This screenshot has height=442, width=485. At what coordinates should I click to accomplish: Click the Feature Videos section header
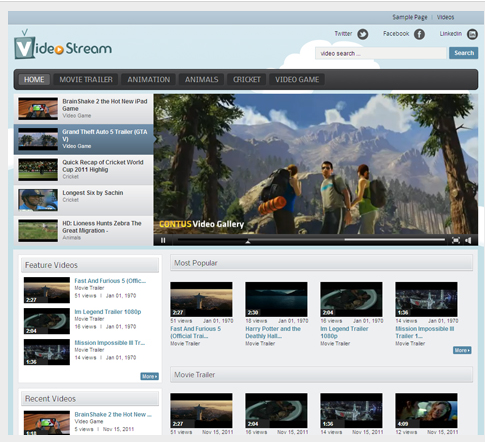(x=90, y=265)
